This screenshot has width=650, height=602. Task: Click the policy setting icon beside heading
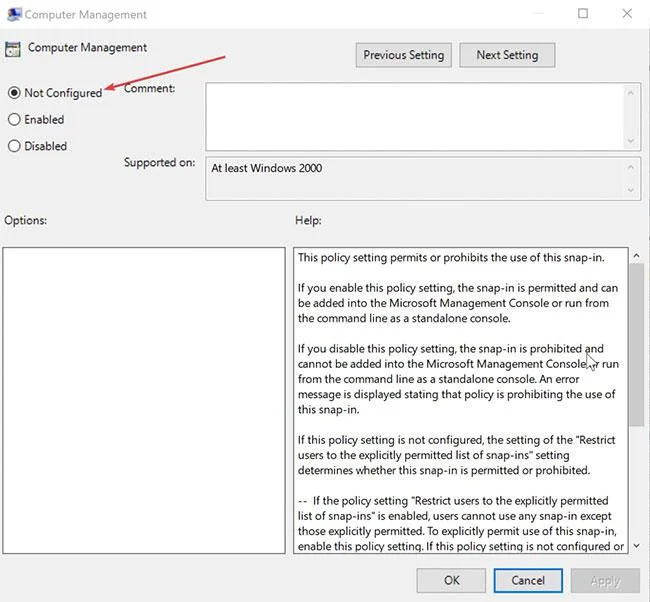coord(12,49)
